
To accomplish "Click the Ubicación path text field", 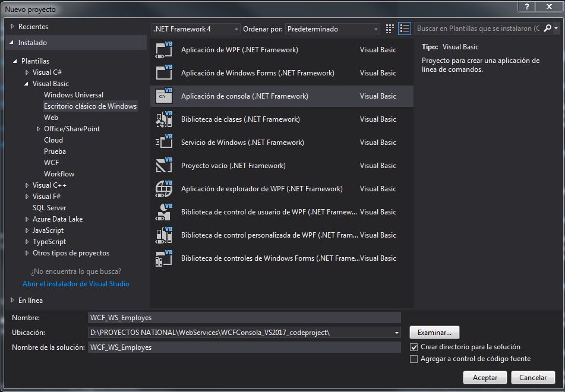I will [241, 333].
